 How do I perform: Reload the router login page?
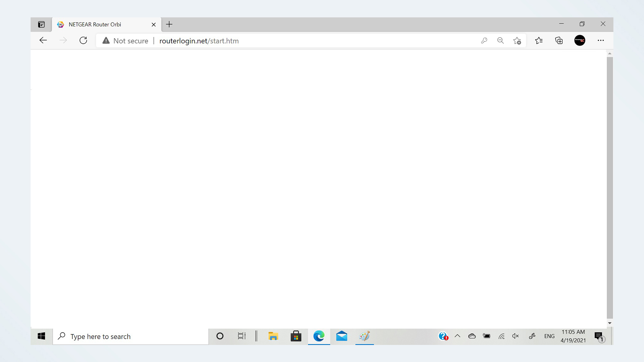(x=83, y=41)
